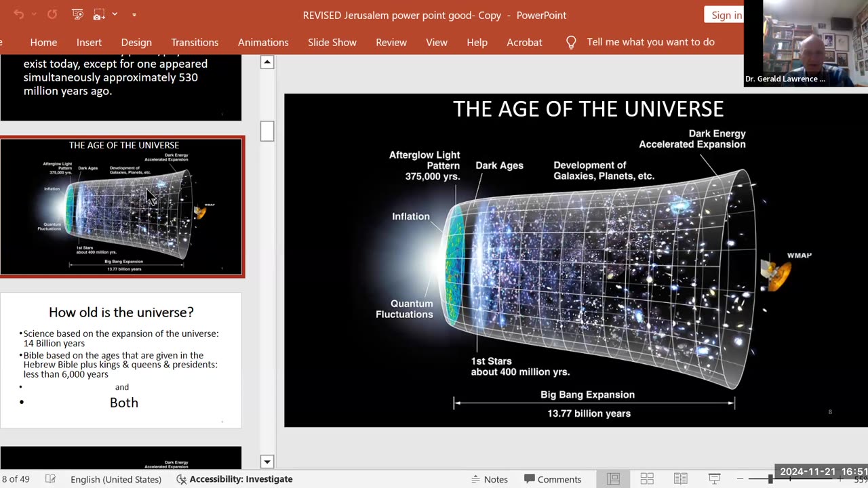The width and height of the screenshot is (868, 488).
Task: Open Customize Quick Access Toolbar dropdown
Action: [134, 14]
